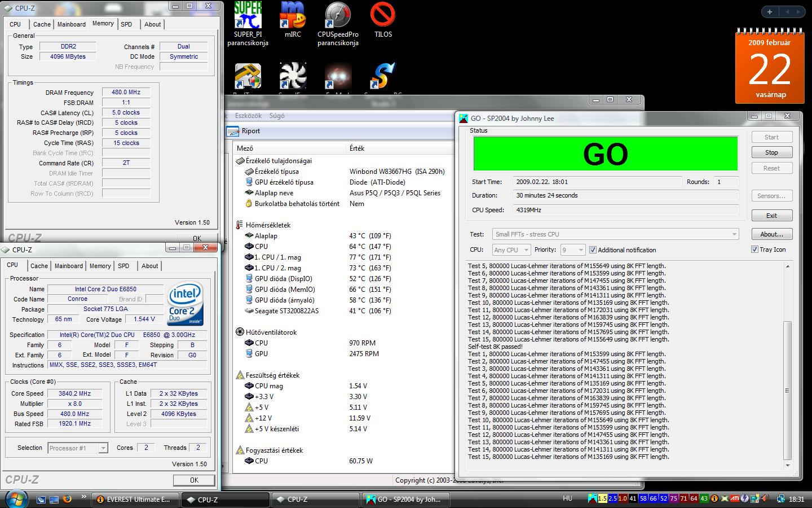Open the desktop shortcut with the white fan icon

click(293, 76)
